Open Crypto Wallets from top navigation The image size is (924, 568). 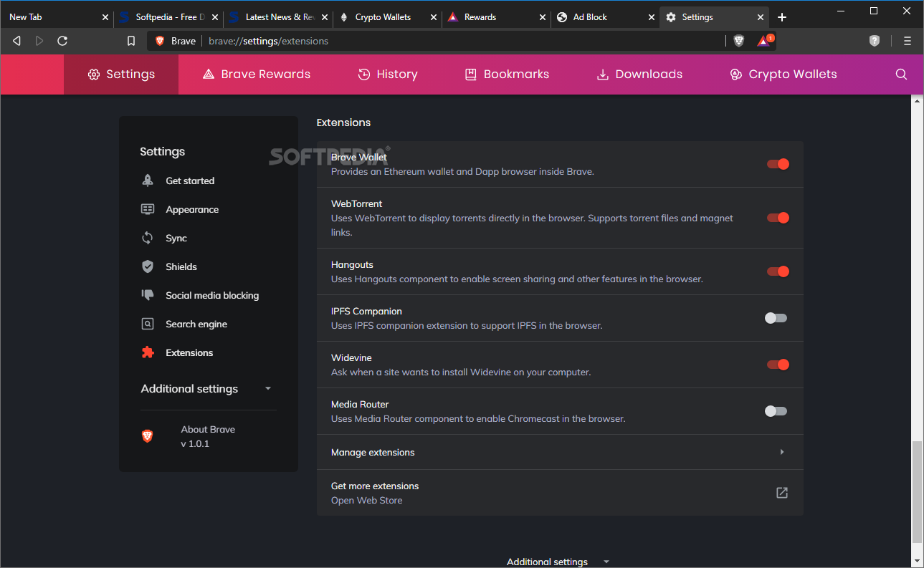point(783,74)
